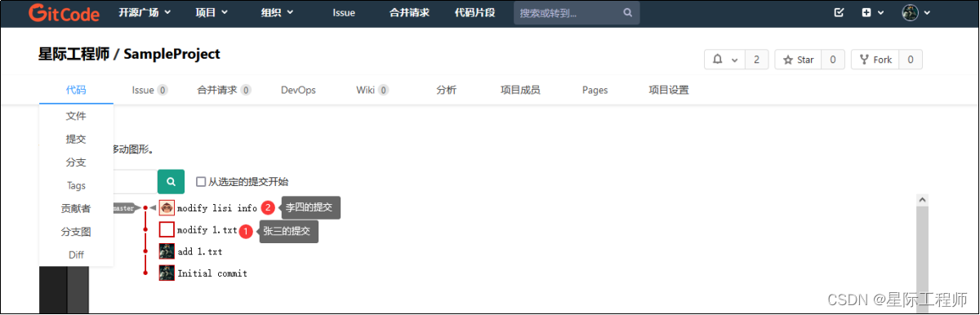
Task: Switch to the DevOps tab
Action: (298, 90)
